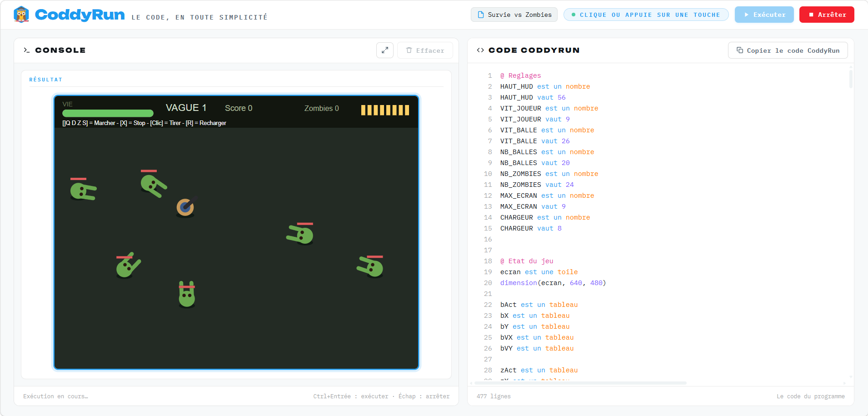Click the CoddyRun brand title

tap(80, 15)
